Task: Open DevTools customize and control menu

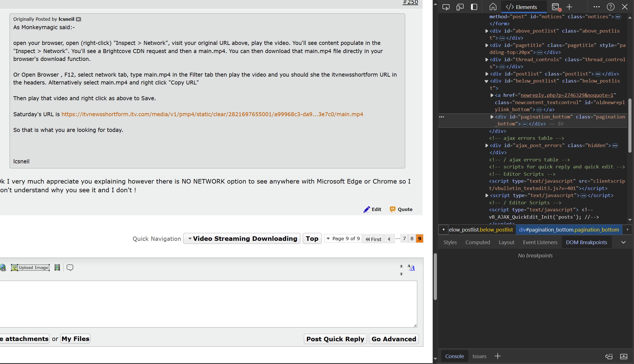Action: tap(596, 7)
